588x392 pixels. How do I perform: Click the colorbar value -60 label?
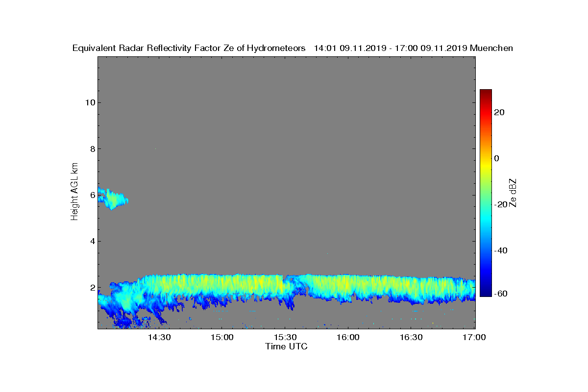pos(501,293)
